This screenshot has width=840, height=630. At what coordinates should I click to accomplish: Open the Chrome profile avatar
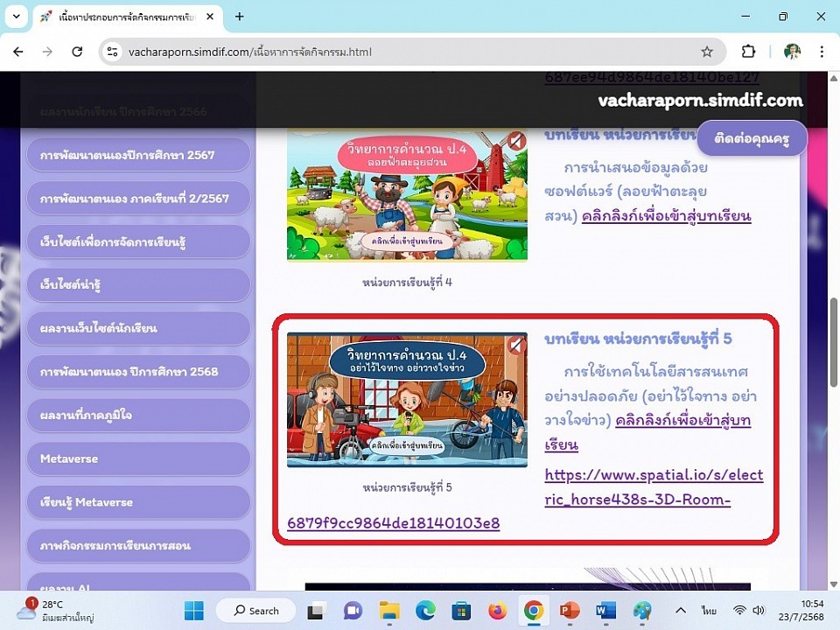(x=792, y=52)
